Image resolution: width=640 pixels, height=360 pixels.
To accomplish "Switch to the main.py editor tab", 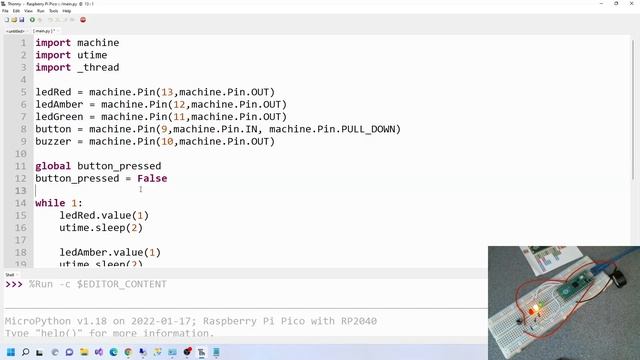I will [44, 31].
